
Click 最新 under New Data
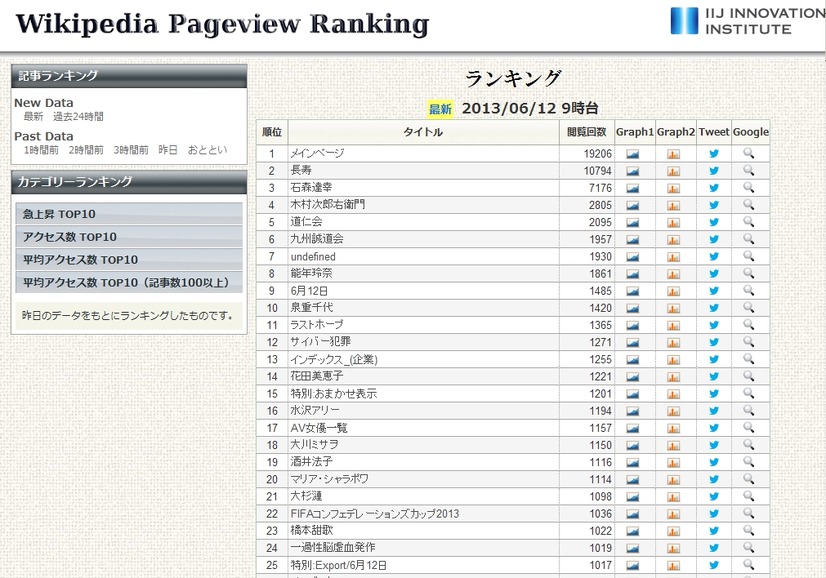(x=33, y=116)
